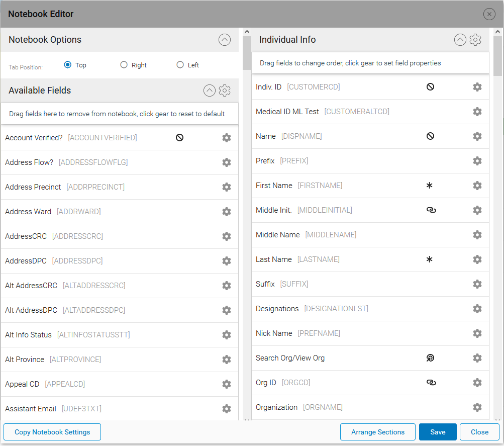
Task: Open gear settings for Address Precinct field
Action: [227, 187]
